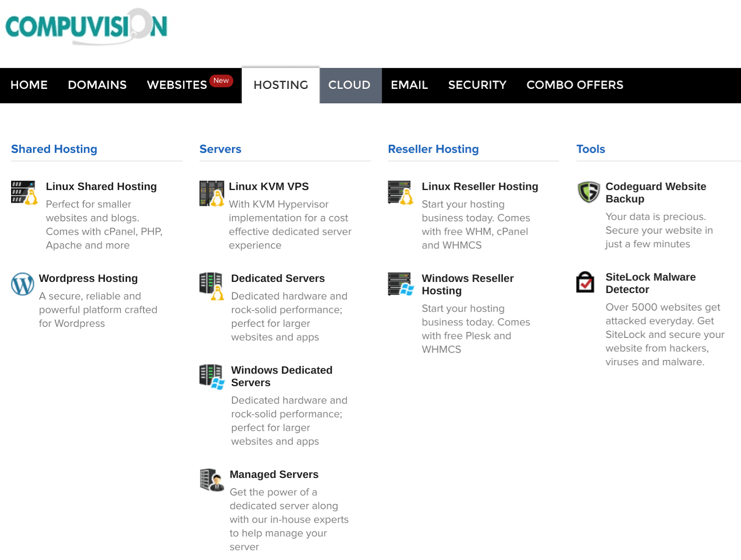Click the New badge on Websites
Image resolution: width=741 pixels, height=560 pixels.
pyautogui.click(x=221, y=81)
